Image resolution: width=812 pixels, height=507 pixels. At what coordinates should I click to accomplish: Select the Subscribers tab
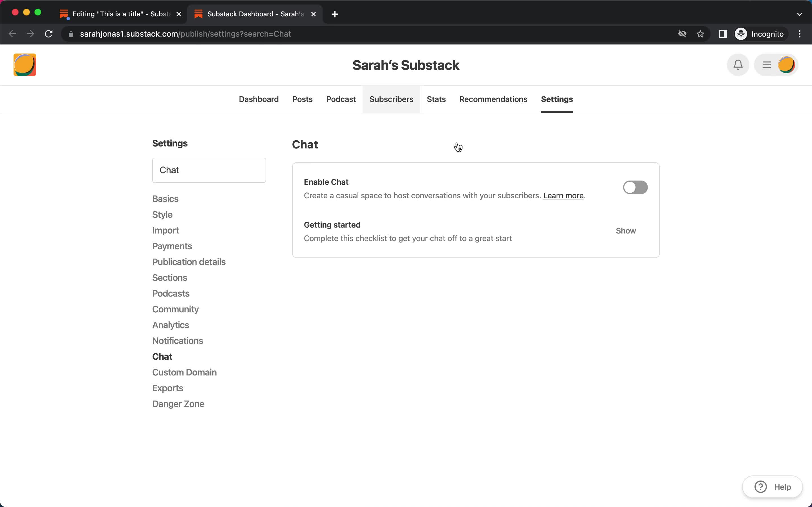point(391,99)
